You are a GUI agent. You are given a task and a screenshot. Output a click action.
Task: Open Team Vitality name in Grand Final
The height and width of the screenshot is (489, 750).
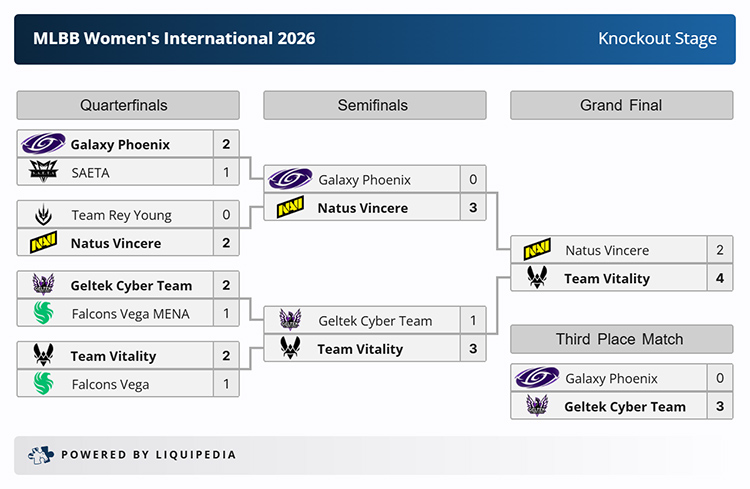coord(607,278)
